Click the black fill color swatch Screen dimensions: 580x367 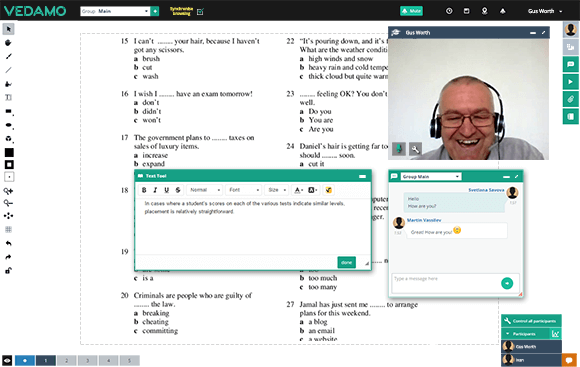9,152
